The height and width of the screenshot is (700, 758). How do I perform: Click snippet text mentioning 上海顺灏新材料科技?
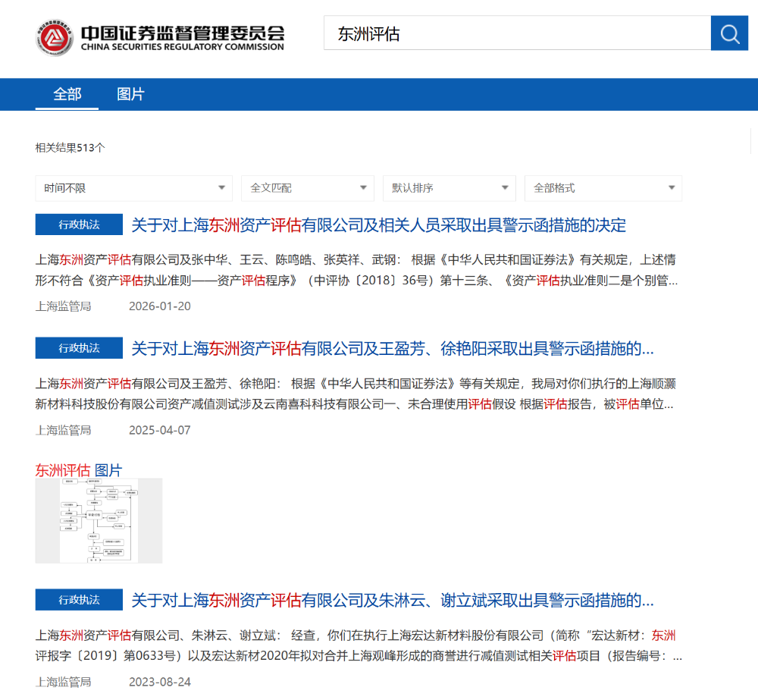click(356, 394)
